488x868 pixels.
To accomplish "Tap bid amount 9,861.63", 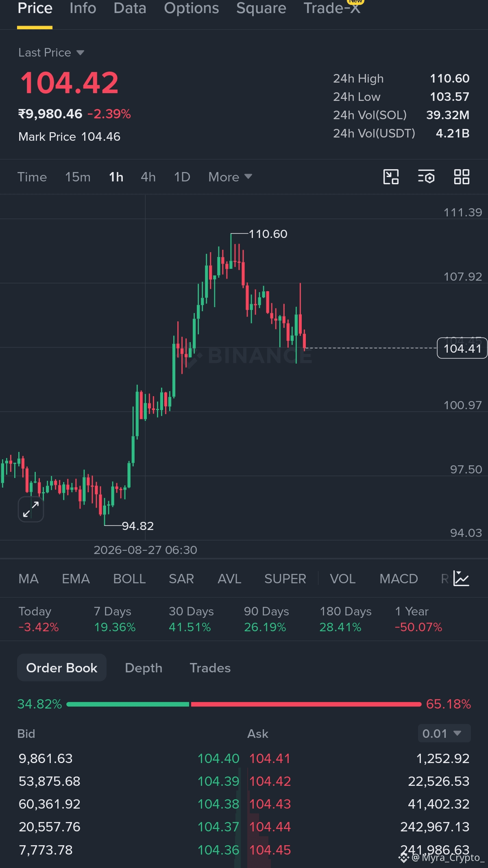I will tap(46, 759).
